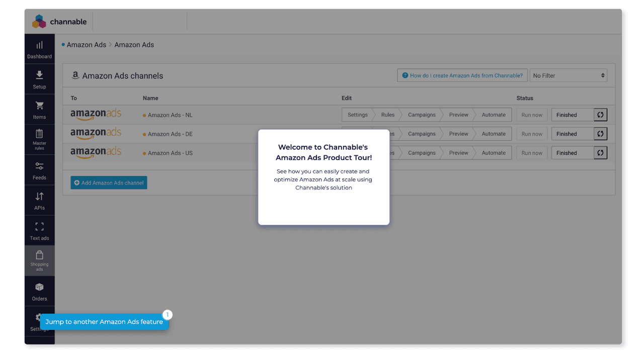644x354 pixels.
Task: Click Finished status of Amazon Ads - US
Action: point(573,153)
